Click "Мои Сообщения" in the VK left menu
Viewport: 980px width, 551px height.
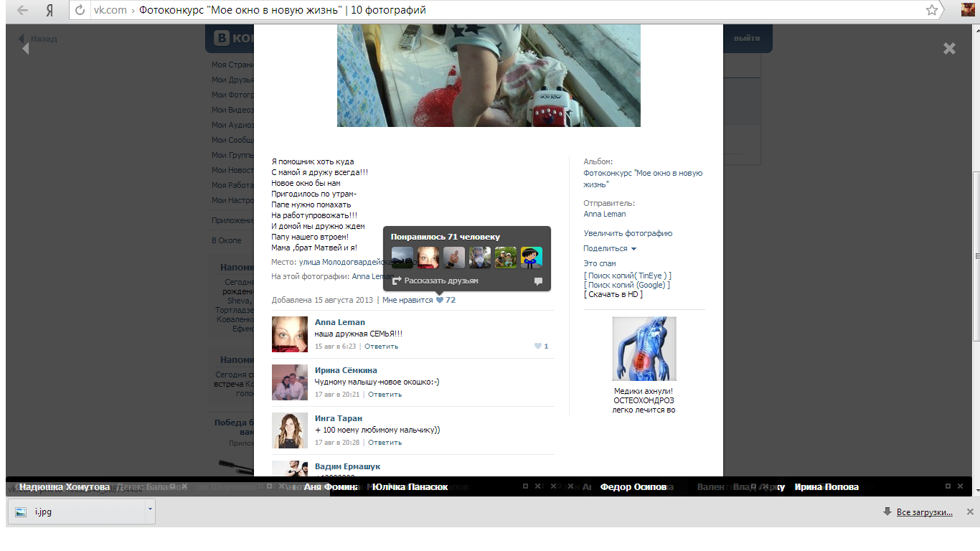pos(232,140)
